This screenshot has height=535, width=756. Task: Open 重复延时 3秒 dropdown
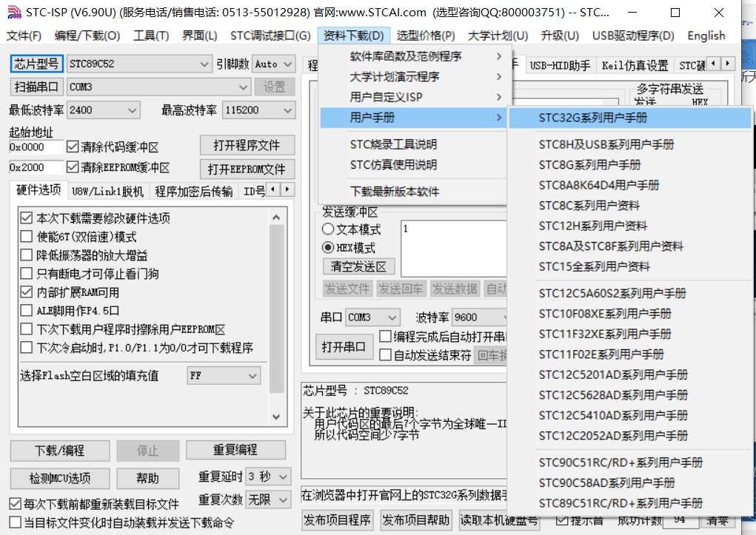pos(268,477)
